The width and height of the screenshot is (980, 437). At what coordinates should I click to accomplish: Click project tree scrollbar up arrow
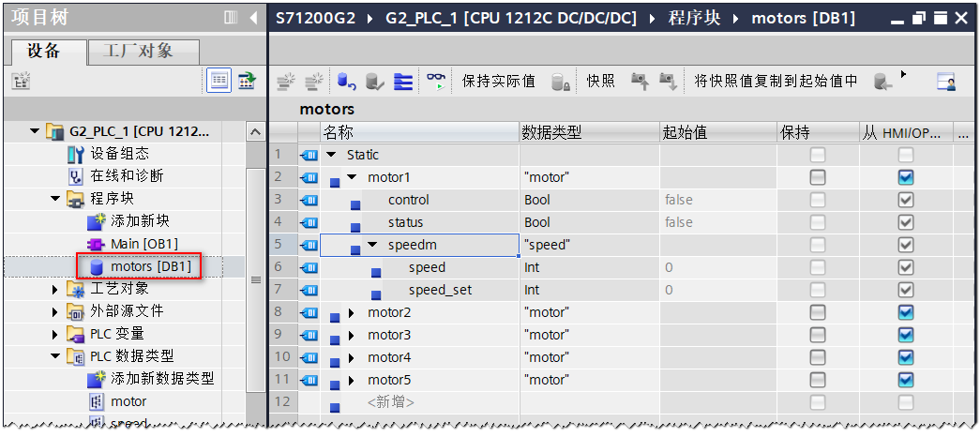[x=255, y=132]
